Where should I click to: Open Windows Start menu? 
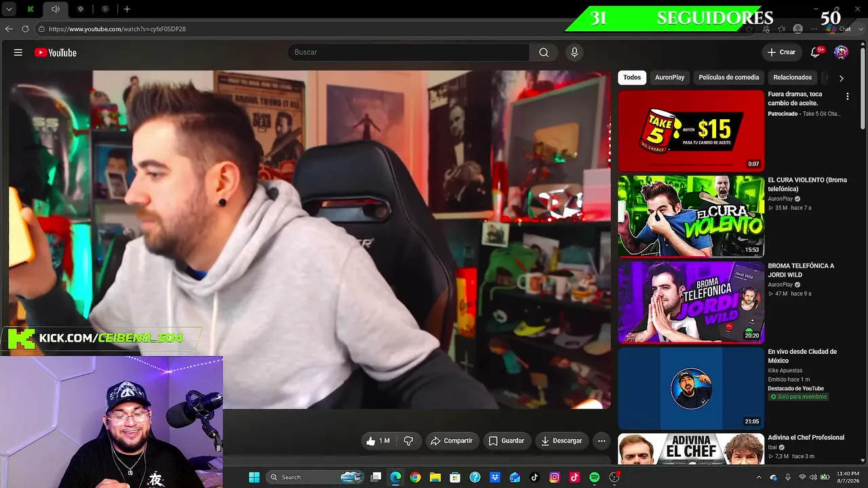tap(254, 477)
